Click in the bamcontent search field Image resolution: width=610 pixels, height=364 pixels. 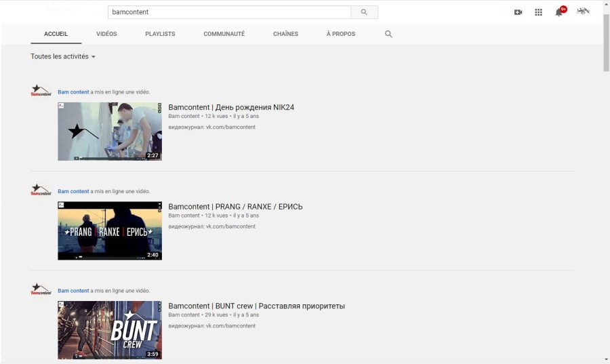[x=229, y=12]
